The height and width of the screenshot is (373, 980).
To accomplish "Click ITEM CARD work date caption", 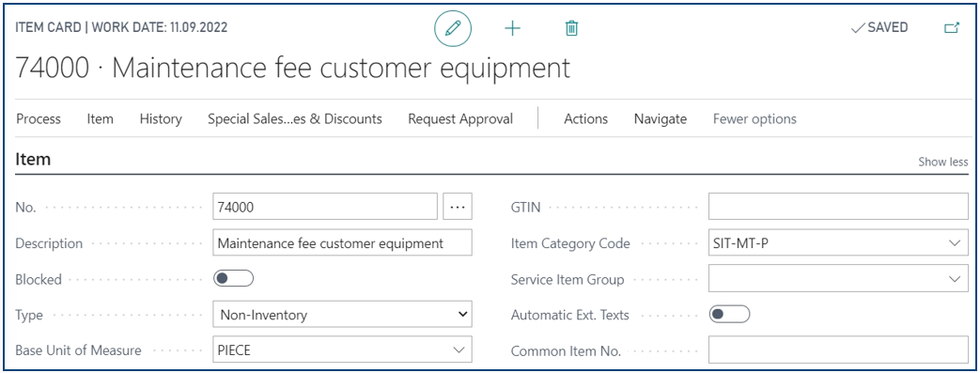I will tap(121, 27).
